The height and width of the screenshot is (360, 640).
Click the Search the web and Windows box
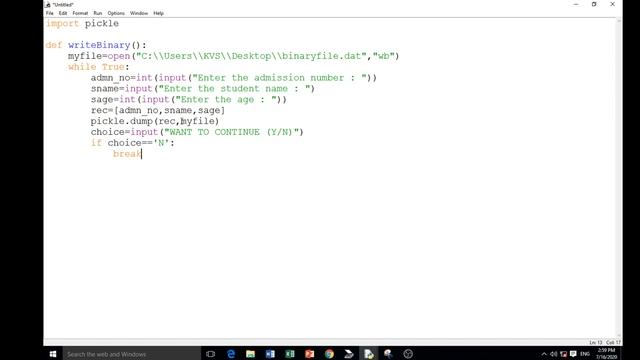click(131, 354)
